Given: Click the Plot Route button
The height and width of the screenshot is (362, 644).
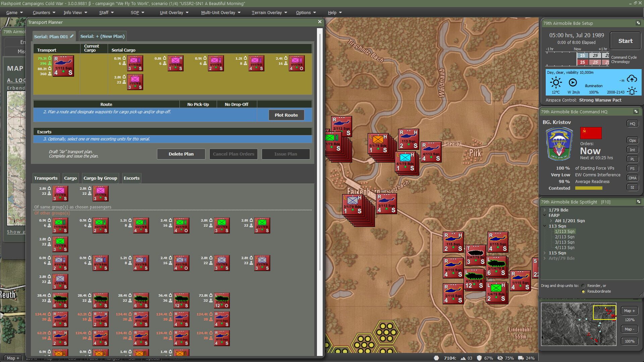Looking at the screenshot, I should pos(286,115).
